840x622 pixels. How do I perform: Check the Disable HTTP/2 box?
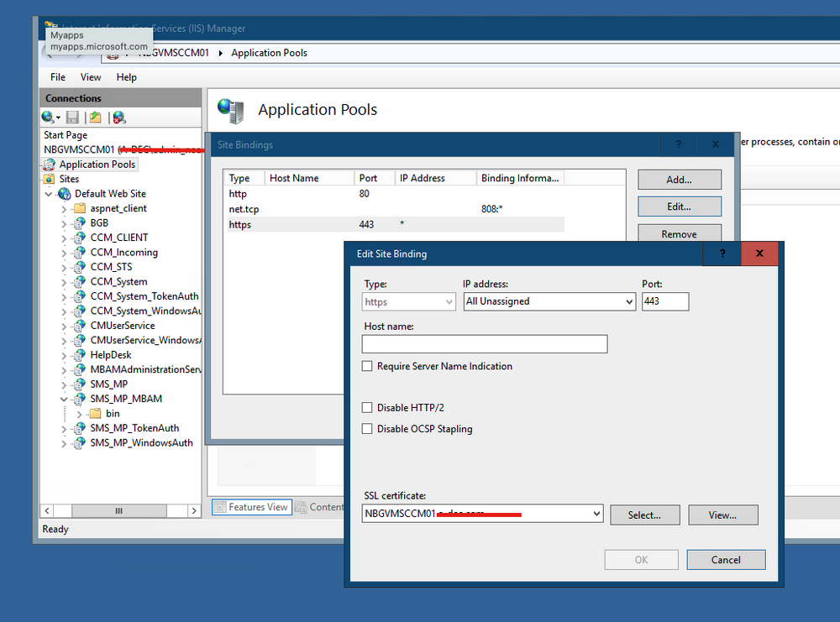367,408
